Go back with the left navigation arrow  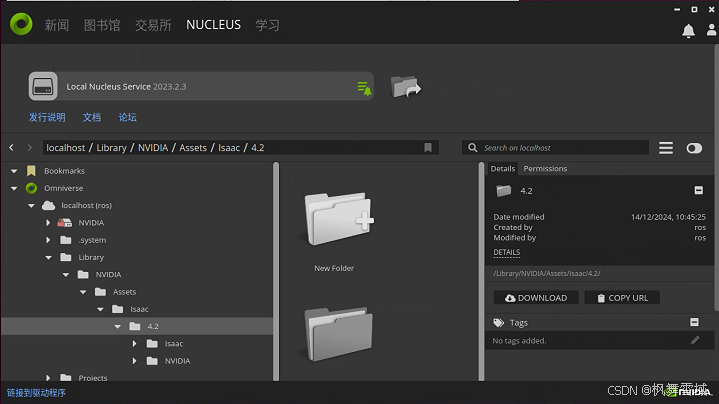[x=11, y=148]
